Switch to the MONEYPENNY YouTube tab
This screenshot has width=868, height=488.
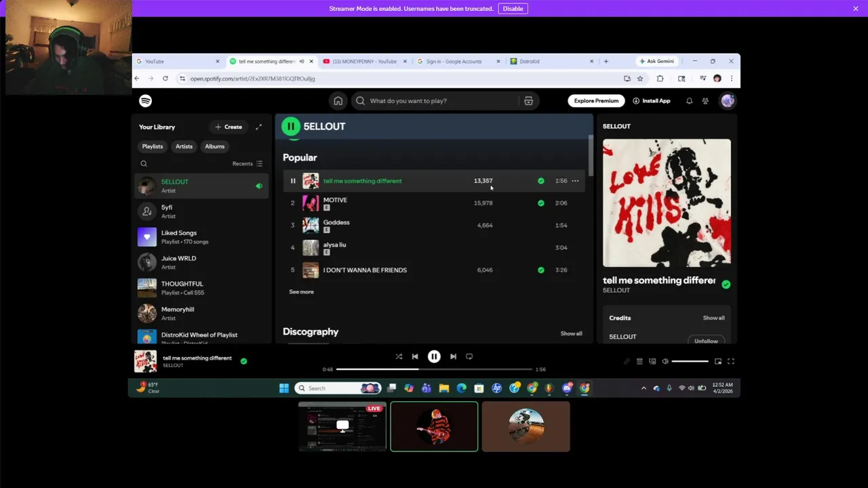pos(366,61)
